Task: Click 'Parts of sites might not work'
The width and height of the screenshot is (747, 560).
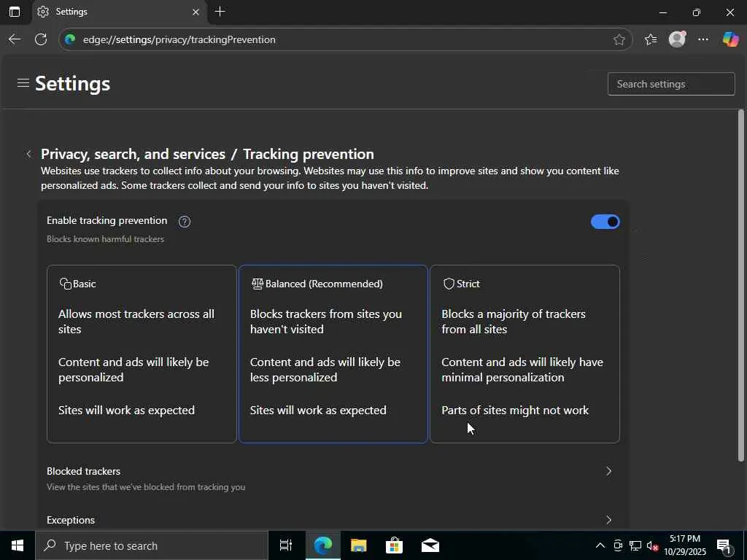Action: tap(515, 410)
